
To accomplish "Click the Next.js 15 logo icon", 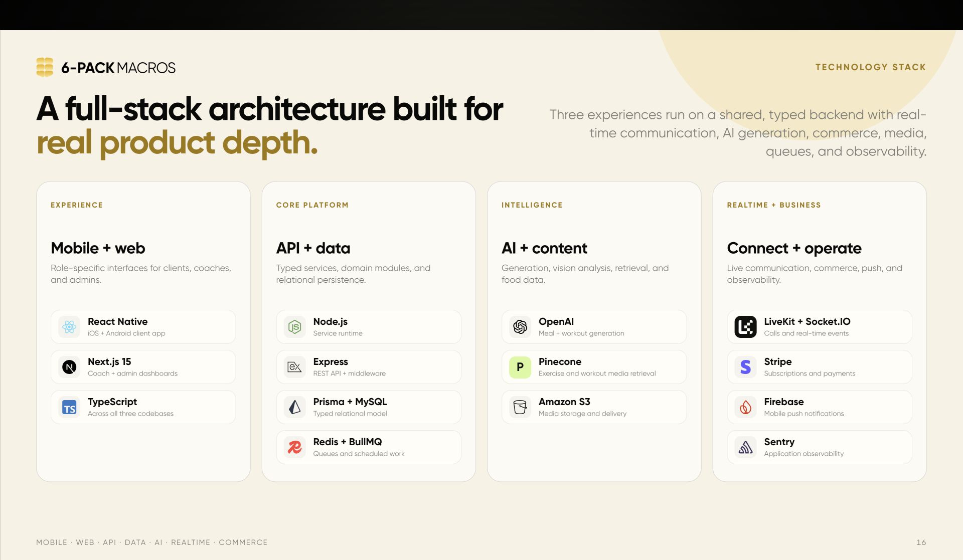I will tap(69, 367).
